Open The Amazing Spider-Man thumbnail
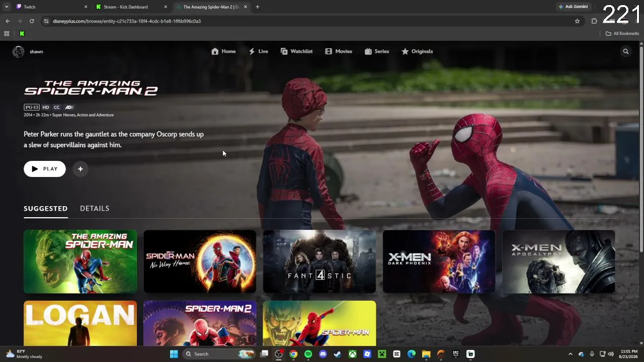Viewport: 644px width, 362px height. tap(80, 261)
